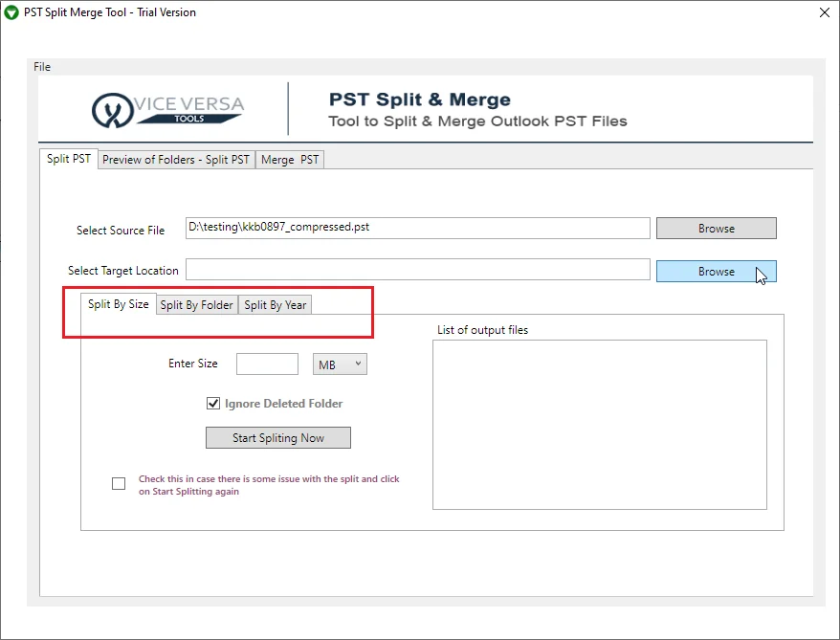This screenshot has height=640, width=840.
Task: Click the app icon in title bar
Action: pos(11,12)
